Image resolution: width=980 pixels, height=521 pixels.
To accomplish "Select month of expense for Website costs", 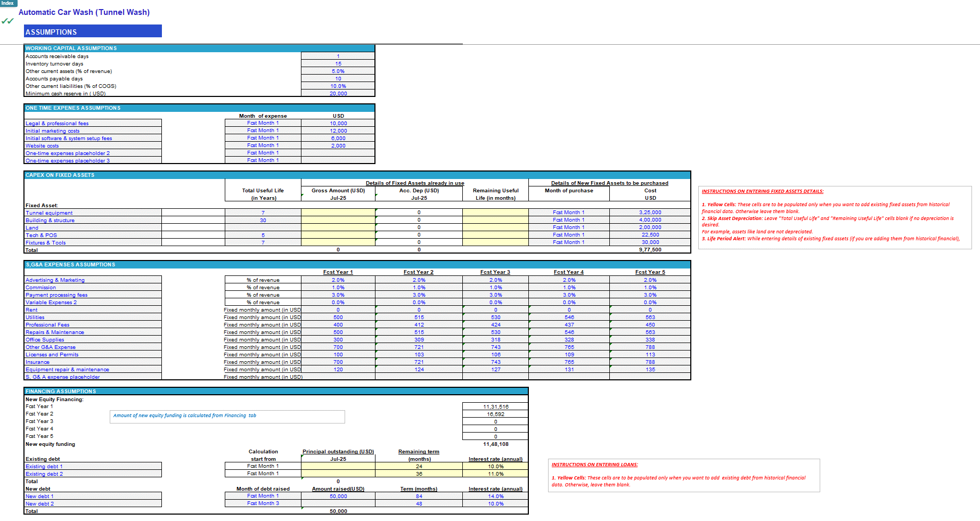I will pos(263,145).
